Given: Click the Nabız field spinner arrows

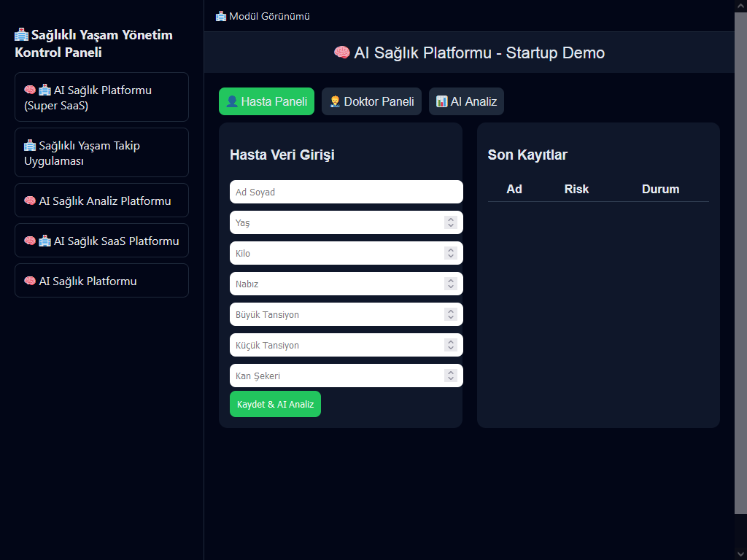Looking at the screenshot, I should click(x=451, y=284).
